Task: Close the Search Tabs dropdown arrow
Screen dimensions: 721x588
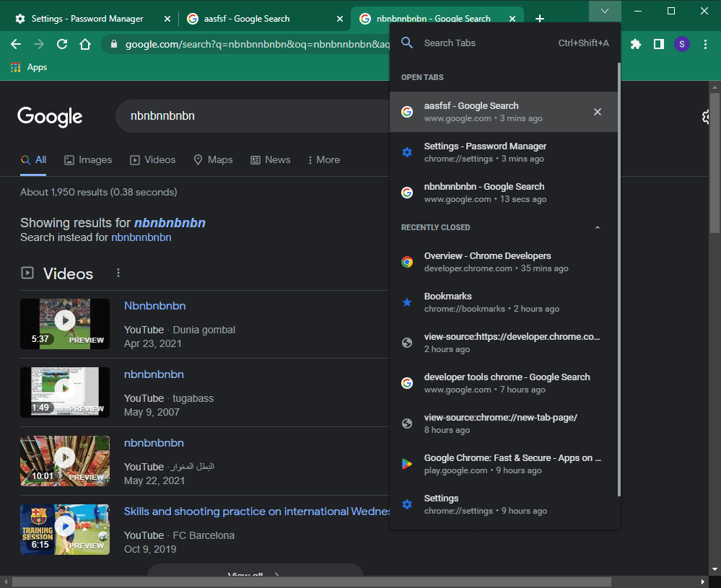Action: click(605, 11)
